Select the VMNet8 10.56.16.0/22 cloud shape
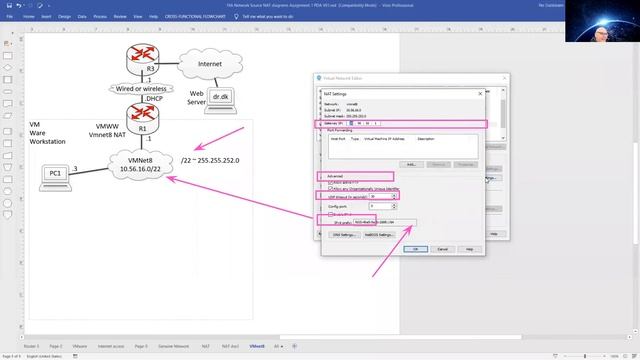This screenshot has width=640, height=360. point(140,164)
